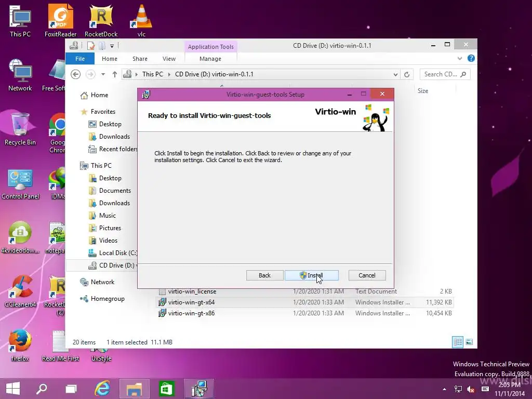Switch to the Home ribbon tab

[110, 59]
